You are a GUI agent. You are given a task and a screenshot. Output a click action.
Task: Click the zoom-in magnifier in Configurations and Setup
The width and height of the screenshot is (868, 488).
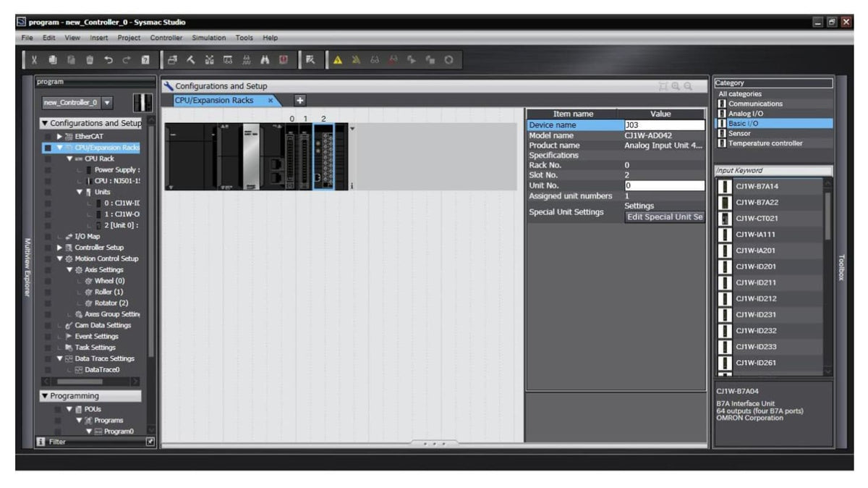(676, 86)
